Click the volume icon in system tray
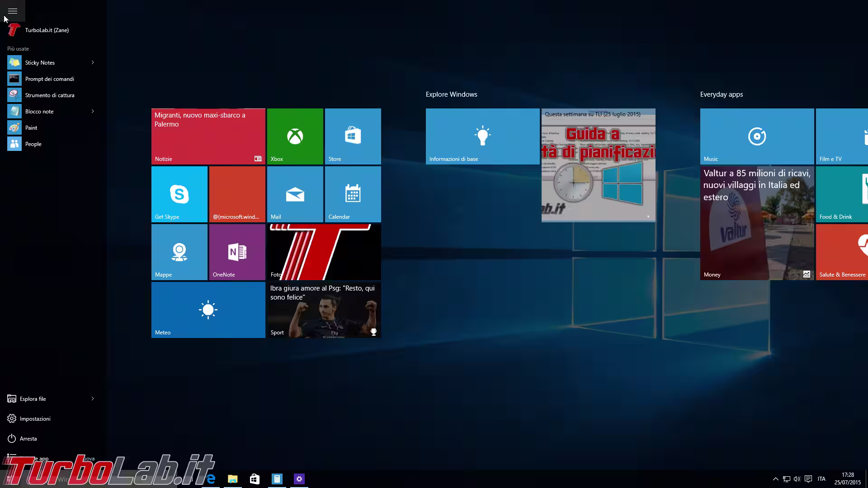This screenshot has width=868, height=488. (797, 479)
